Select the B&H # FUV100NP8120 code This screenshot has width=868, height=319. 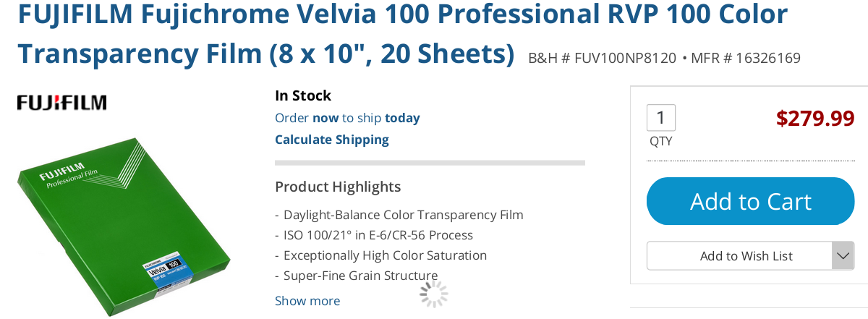click(x=602, y=58)
